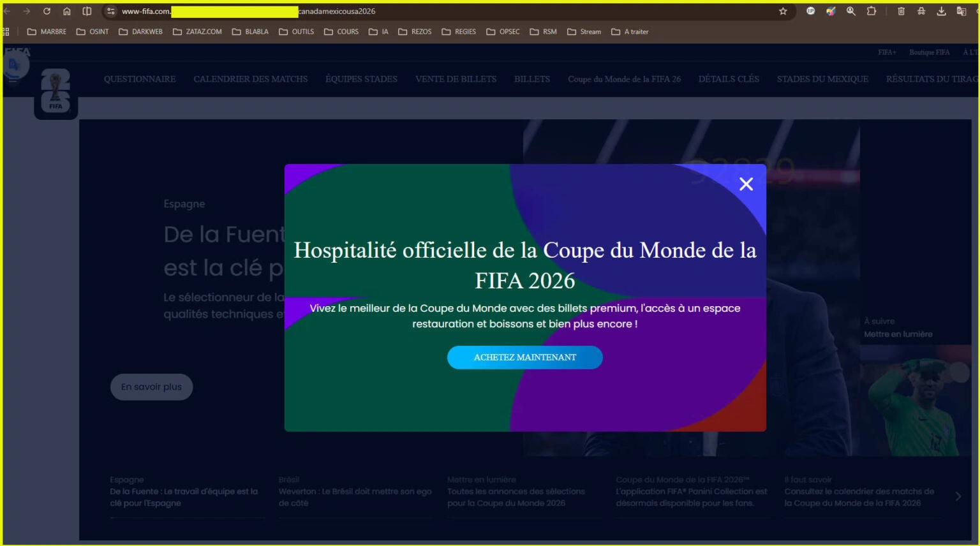
Task: Select the BILLETS navigation item
Action: pos(532,79)
